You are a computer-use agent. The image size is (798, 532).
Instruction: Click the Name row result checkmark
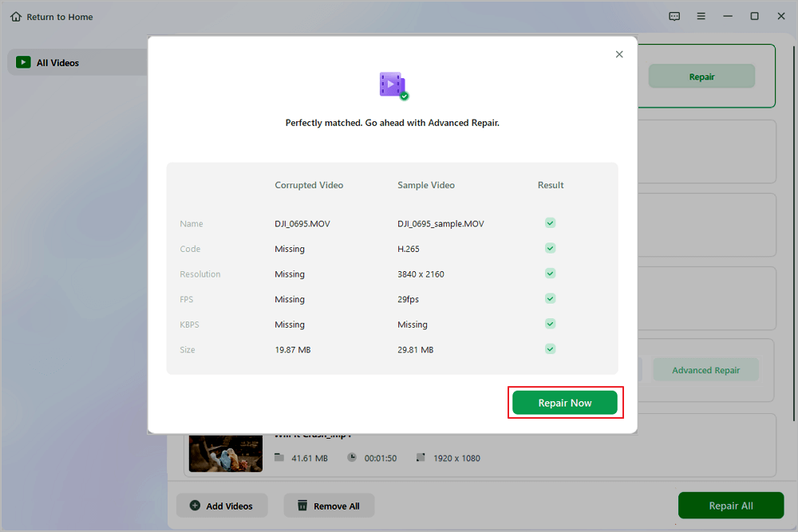550,223
